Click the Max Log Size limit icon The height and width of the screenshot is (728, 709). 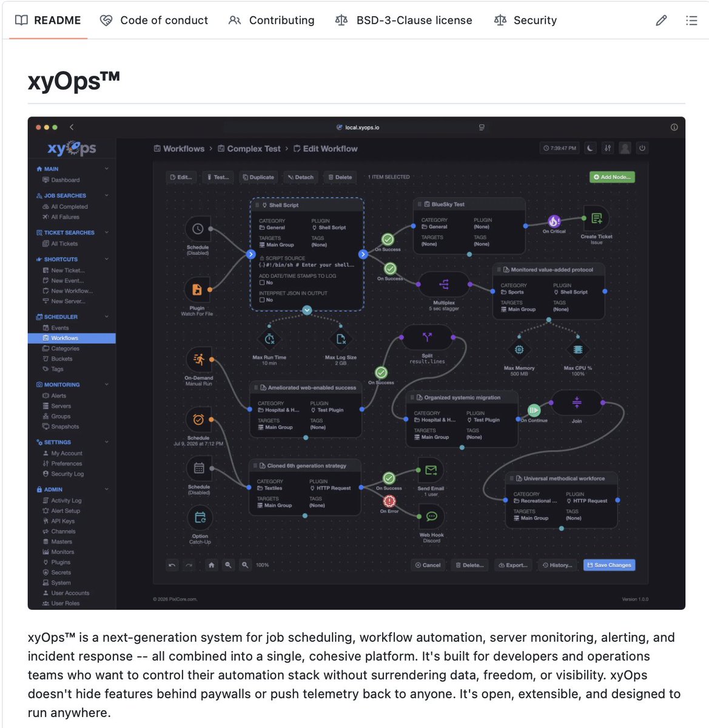[341, 340]
